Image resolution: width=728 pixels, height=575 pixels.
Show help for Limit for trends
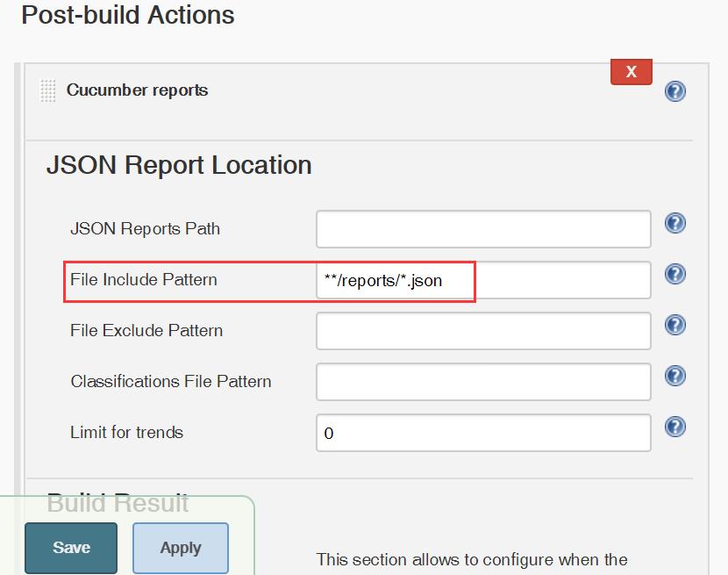[674, 427]
